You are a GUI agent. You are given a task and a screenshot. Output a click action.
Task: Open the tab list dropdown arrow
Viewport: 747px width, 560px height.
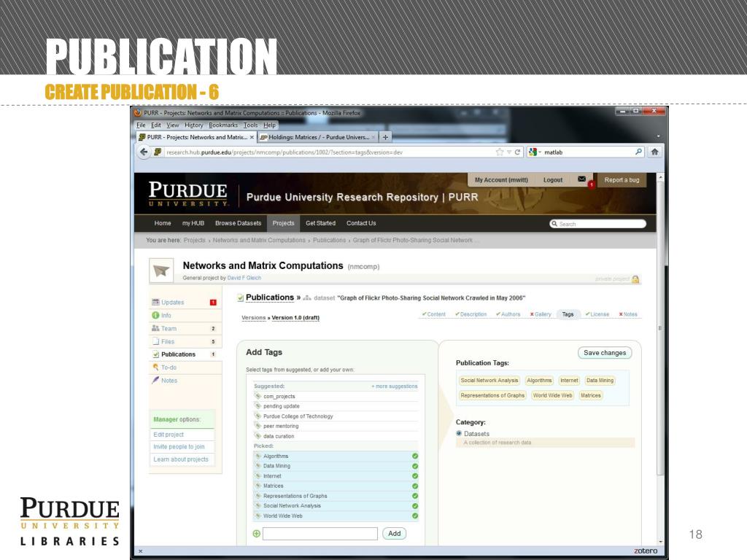click(x=659, y=136)
